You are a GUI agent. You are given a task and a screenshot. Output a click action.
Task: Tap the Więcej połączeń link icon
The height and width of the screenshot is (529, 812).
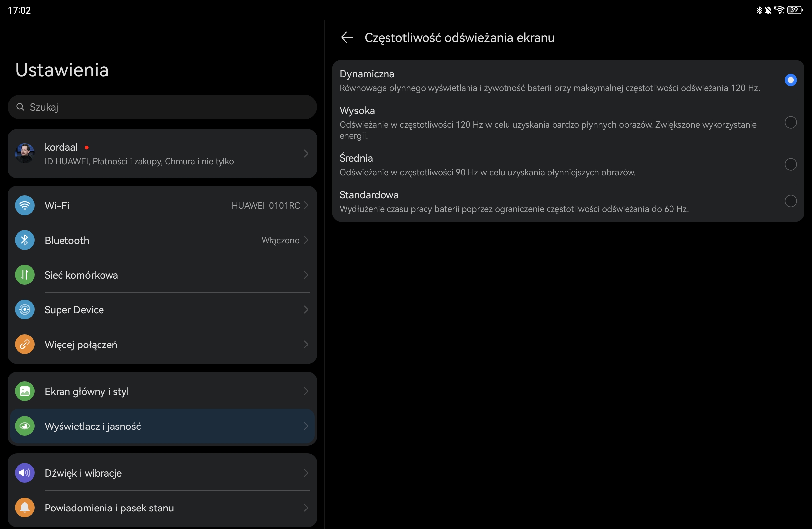pos(24,345)
